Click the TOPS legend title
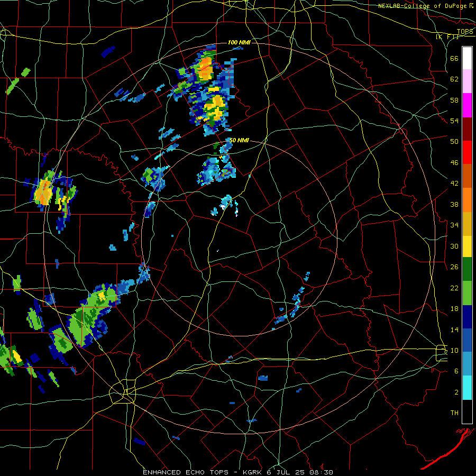This screenshot has width=476, height=476. 465,32
